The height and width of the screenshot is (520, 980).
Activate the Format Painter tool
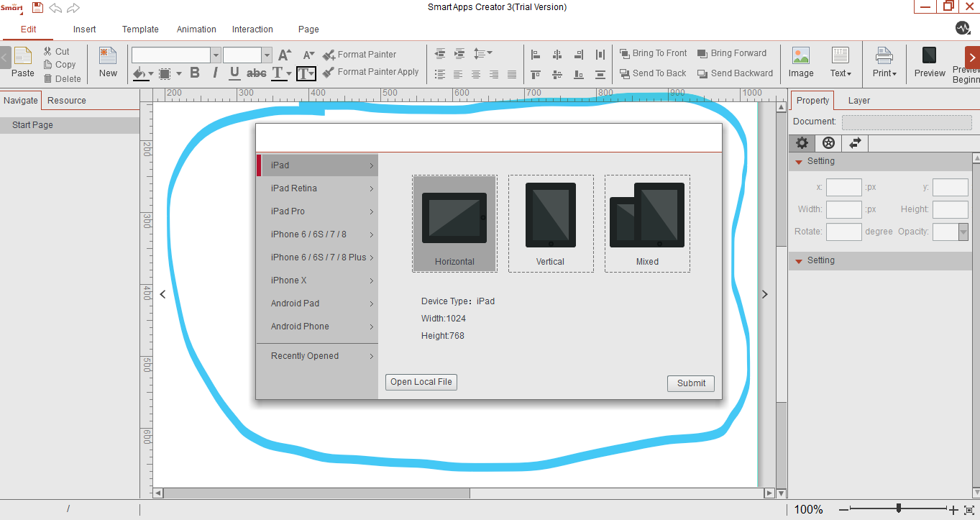pyautogui.click(x=360, y=55)
